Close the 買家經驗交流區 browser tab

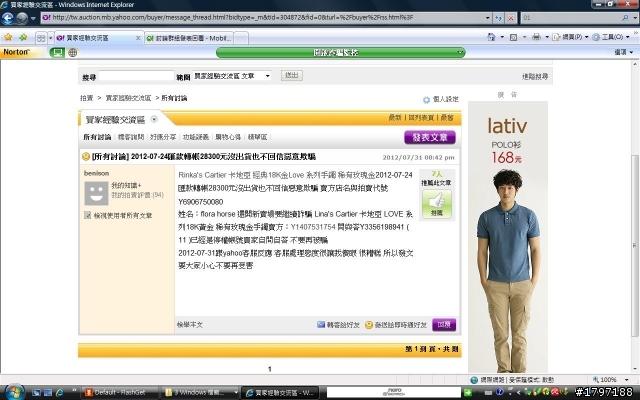tap(138, 38)
